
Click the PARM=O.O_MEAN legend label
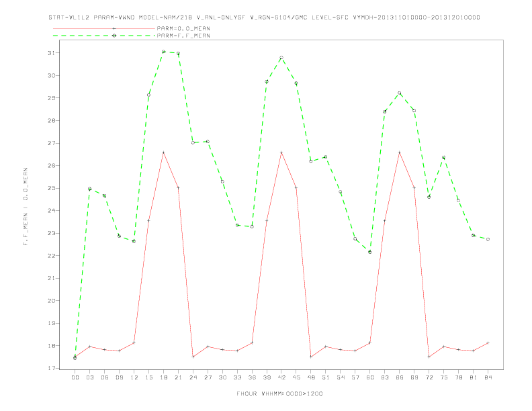coord(183,28)
